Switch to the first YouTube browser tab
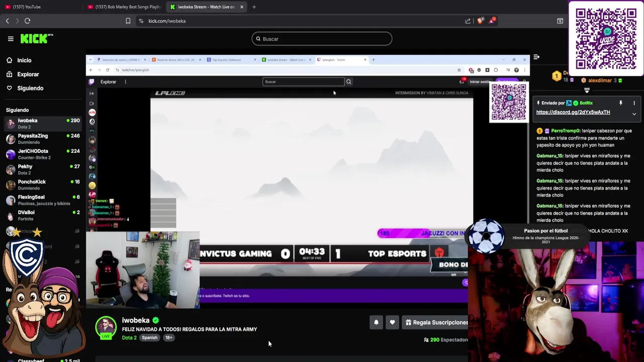This screenshot has height=362, width=644. pyautogui.click(x=40, y=7)
